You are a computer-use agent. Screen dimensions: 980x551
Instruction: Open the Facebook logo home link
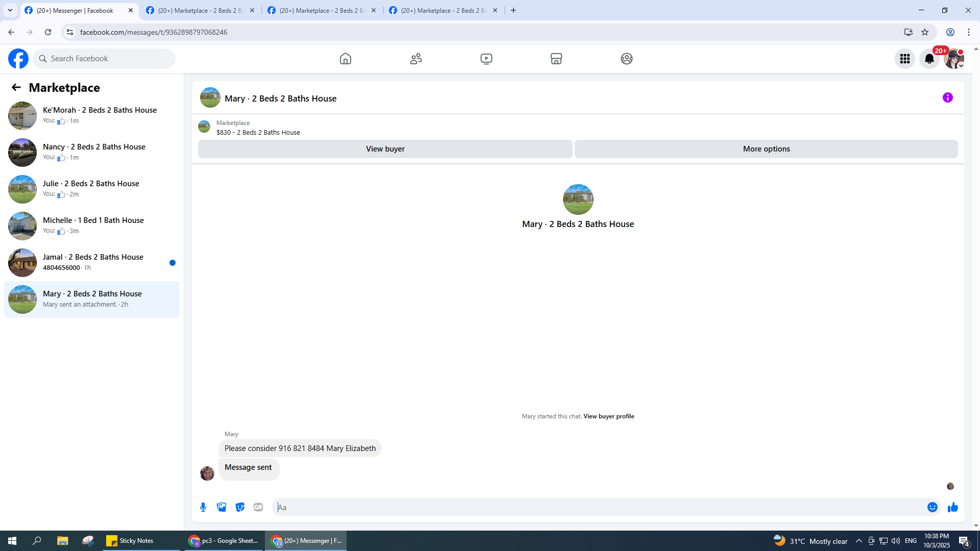pos(18,59)
